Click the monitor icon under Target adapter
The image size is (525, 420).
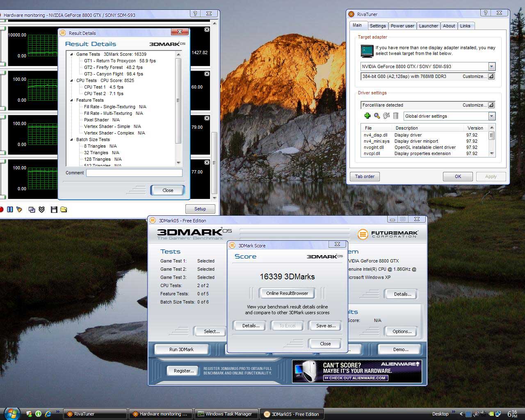pos(367,51)
